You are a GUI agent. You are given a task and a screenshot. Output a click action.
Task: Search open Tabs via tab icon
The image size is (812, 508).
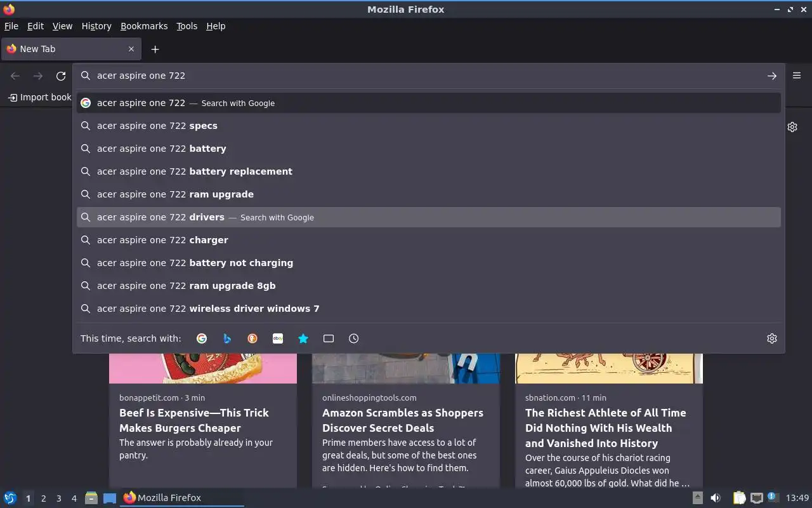[329, 338]
